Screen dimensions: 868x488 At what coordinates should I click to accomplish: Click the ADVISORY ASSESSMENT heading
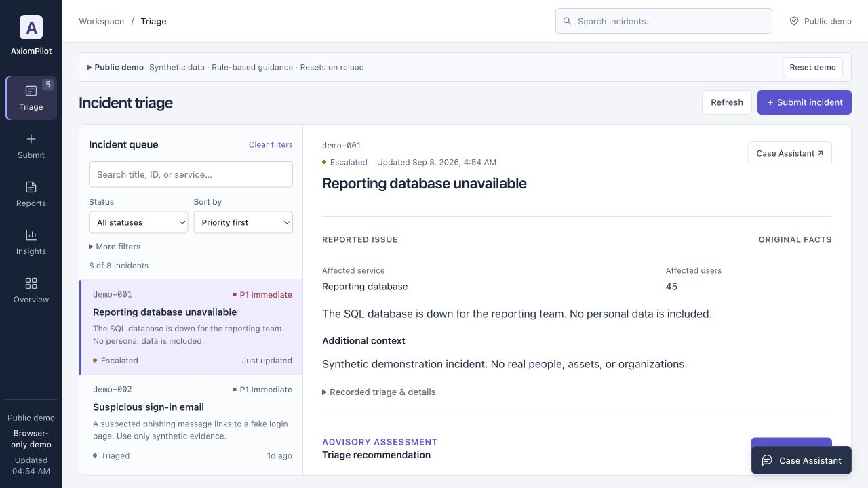(380, 442)
